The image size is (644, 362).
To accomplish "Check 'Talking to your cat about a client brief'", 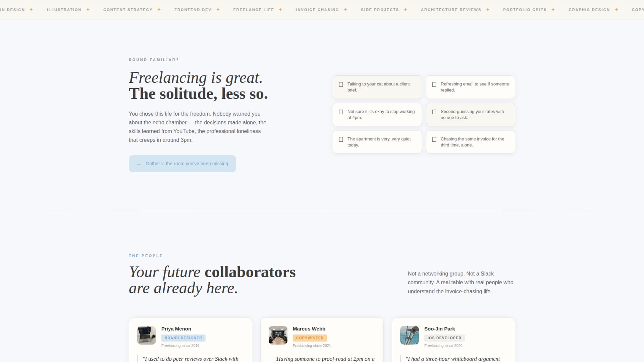I will [x=341, y=84].
